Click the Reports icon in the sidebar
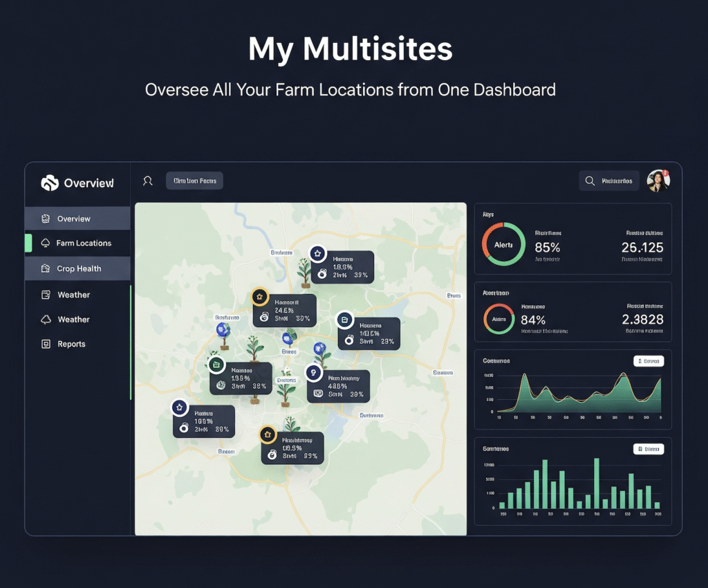This screenshot has width=708, height=588. click(46, 344)
